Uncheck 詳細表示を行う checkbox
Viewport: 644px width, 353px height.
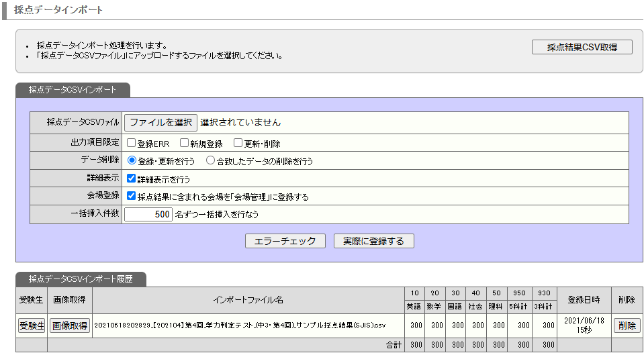132,179
